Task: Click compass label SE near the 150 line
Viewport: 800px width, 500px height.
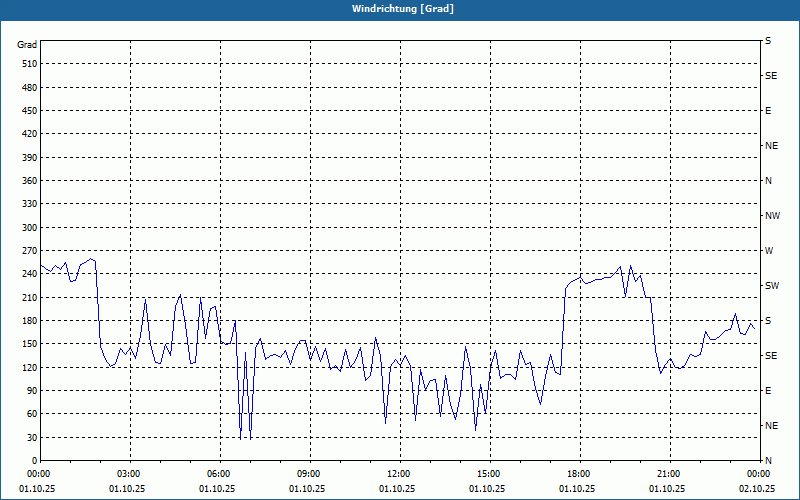Action: tap(771, 356)
